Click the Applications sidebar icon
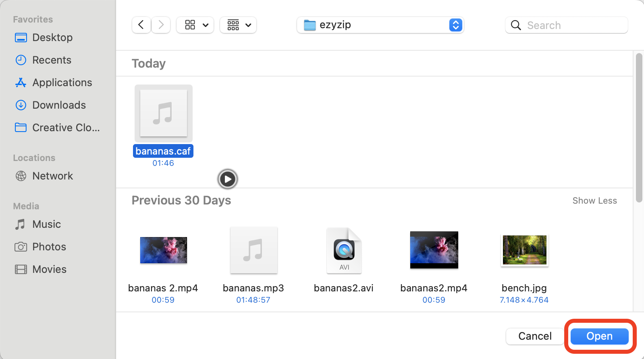This screenshot has width=644, height=359. pyautogui.click(x=21, y=83)
